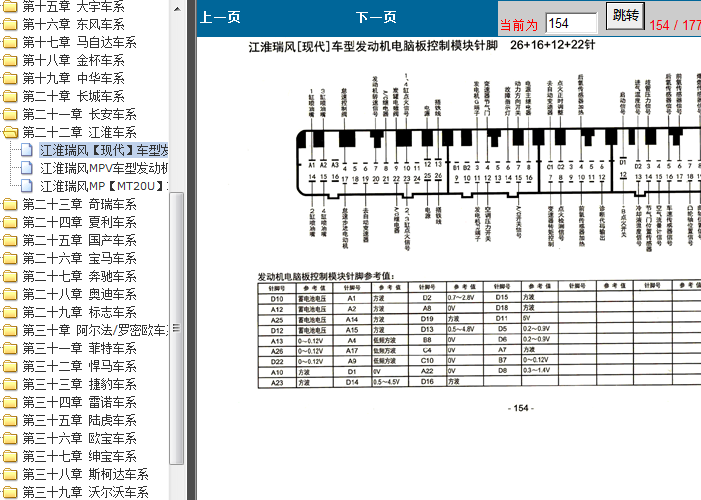Open folder icon for 第二十一章 长安车系
Screen dimensions: 701x500
point(10,114)
